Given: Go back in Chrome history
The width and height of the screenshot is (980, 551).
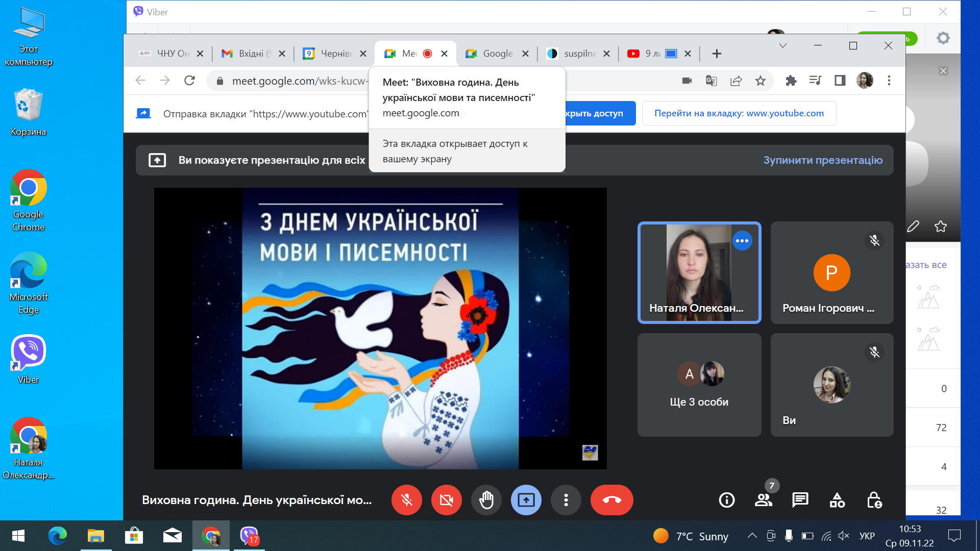Looking at the screenshot, I should point(140,81).
